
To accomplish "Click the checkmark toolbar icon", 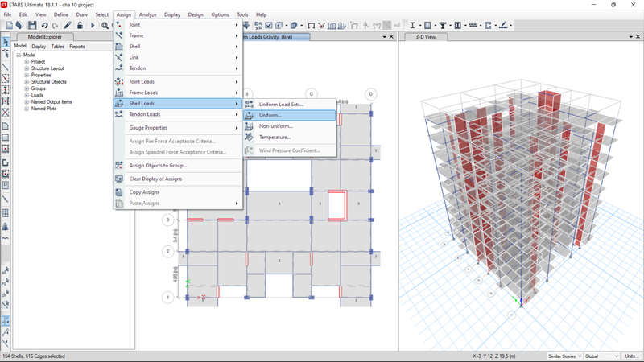I will point(269,26).
